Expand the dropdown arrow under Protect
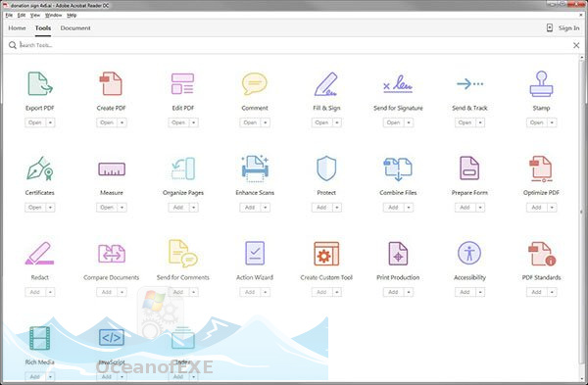 click(x=337, y=208)
